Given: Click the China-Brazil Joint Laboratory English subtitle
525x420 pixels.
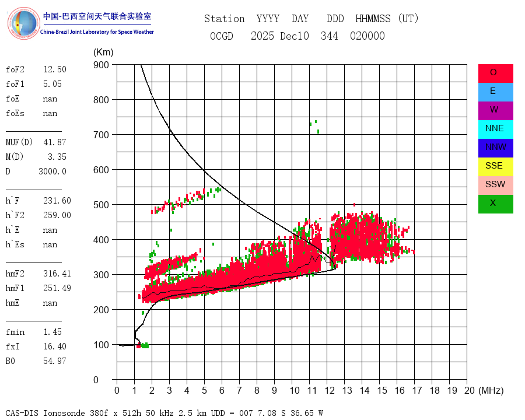Looking at the screenshot, I should pos(97,32).
